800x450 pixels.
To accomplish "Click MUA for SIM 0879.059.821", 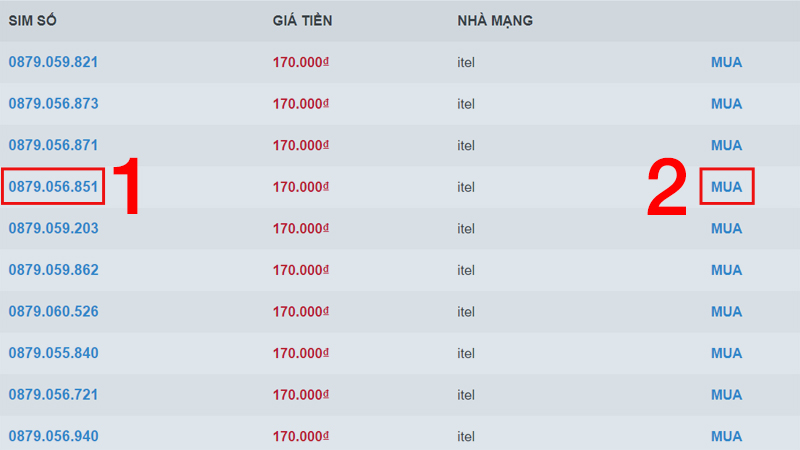I will pyautogui.click(x=727, y=62).
